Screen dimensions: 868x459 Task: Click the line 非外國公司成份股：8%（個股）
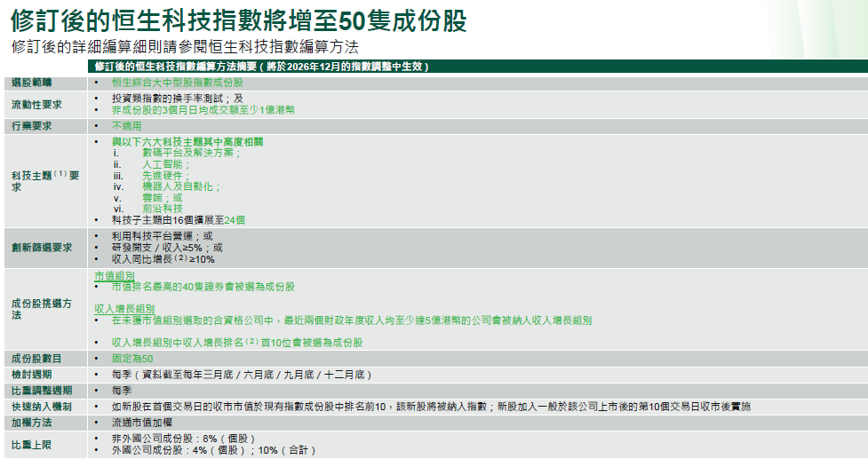[183, 439]
